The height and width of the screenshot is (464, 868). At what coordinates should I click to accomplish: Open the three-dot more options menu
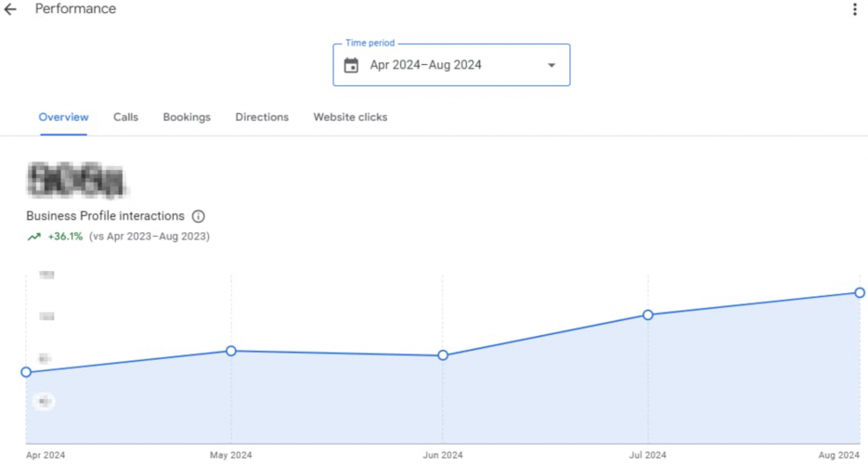click(855, 9)
